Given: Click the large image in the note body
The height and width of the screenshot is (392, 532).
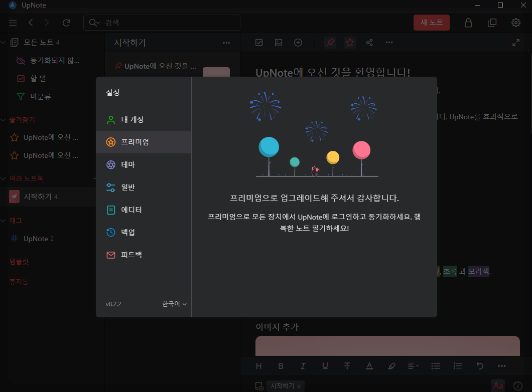Looking at the screenshot, I should point(387,346).
